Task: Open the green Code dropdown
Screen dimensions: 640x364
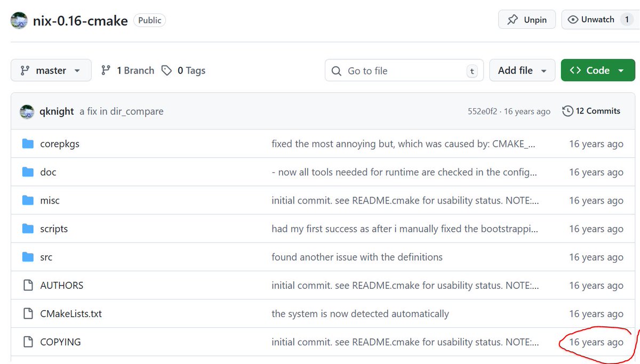Action: 598,70
